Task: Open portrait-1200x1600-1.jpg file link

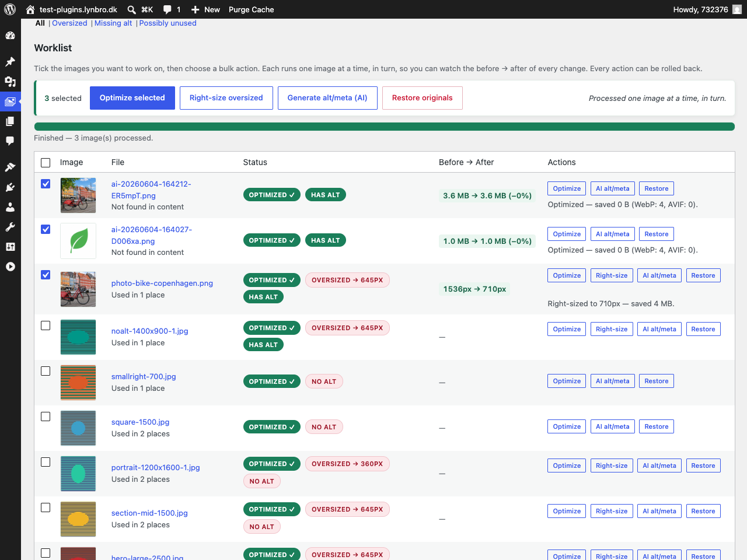Action: click(x=156, y=467)
